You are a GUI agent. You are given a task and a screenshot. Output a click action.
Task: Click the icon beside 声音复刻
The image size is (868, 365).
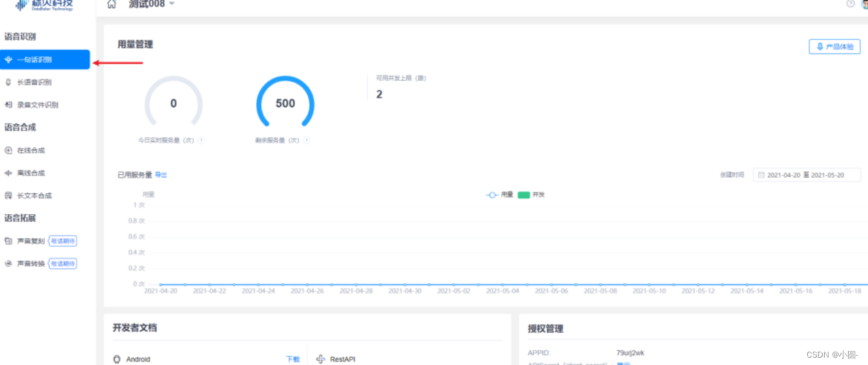9,241
